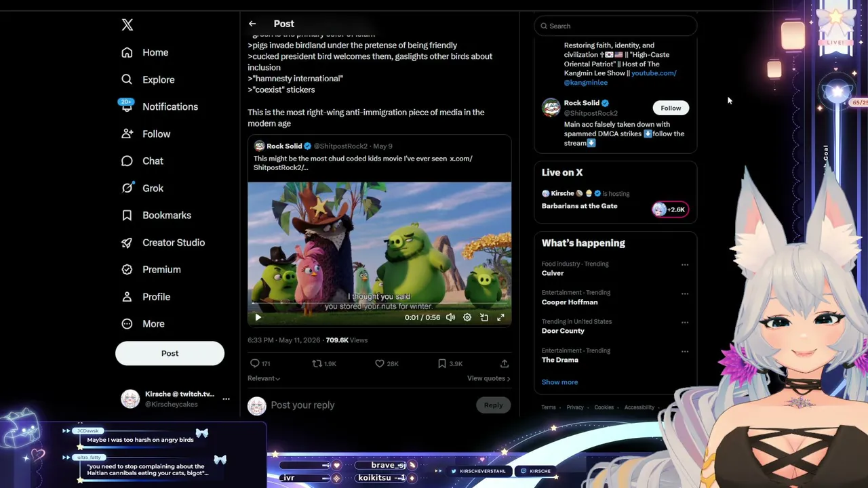This screenshot has width=868, height=488.
Task: Click the reply box user avatar
Action: coord(257,405)
